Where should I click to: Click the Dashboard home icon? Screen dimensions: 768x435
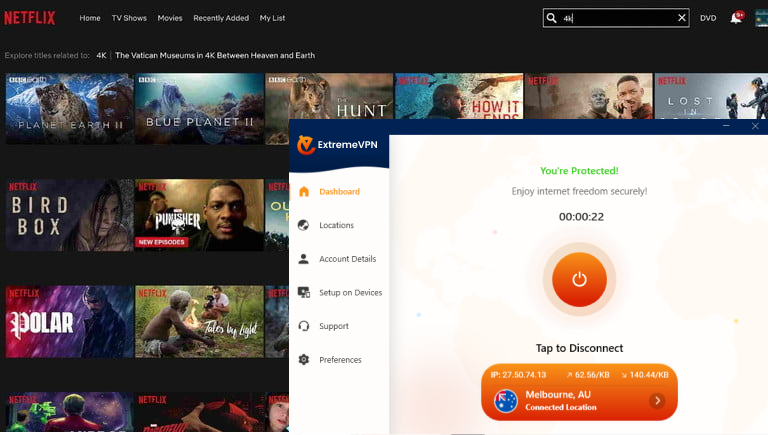tap(304, 192)
